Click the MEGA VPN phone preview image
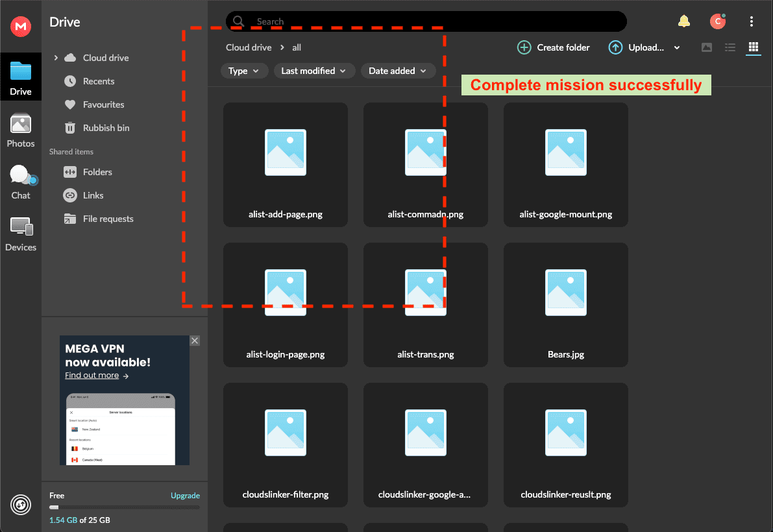773x532 pixels. click(121, 429)
